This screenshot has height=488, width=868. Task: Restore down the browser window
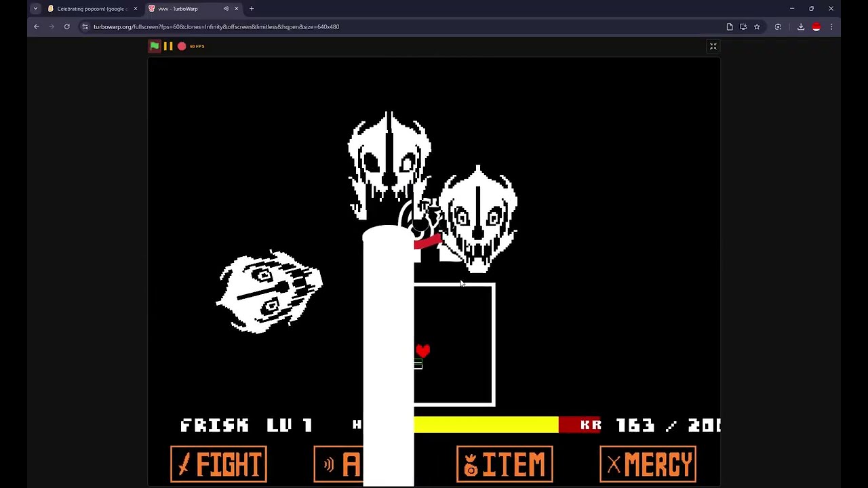click(x=811, y=9)
